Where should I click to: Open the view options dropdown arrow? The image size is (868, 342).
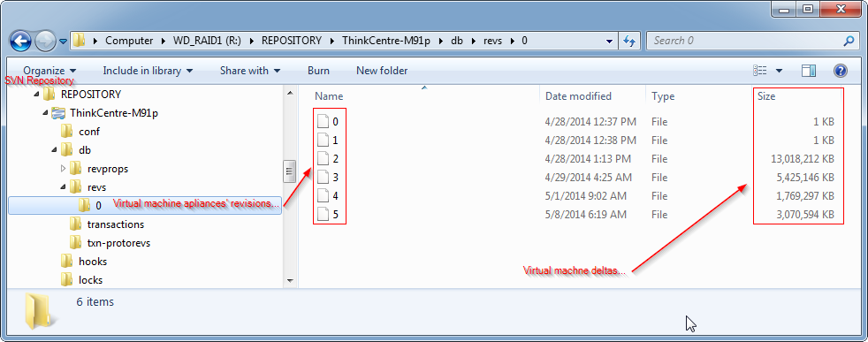point(779,71)
